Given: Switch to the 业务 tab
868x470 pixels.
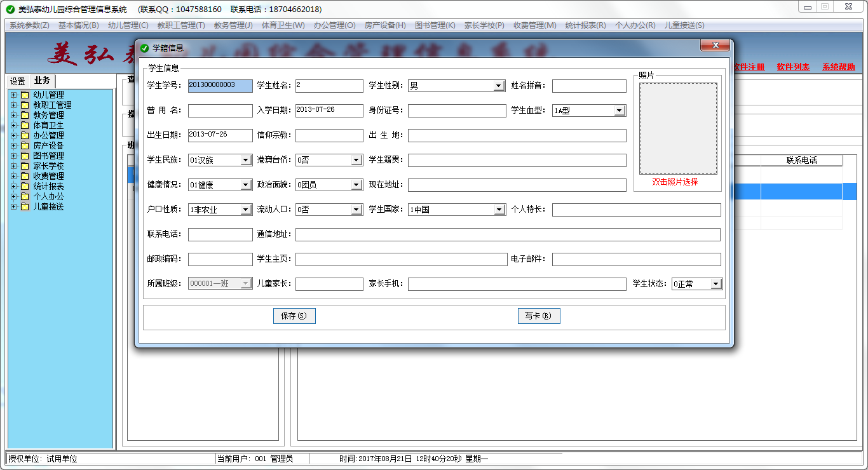Looking at the screenshot, I should point(43,81).
